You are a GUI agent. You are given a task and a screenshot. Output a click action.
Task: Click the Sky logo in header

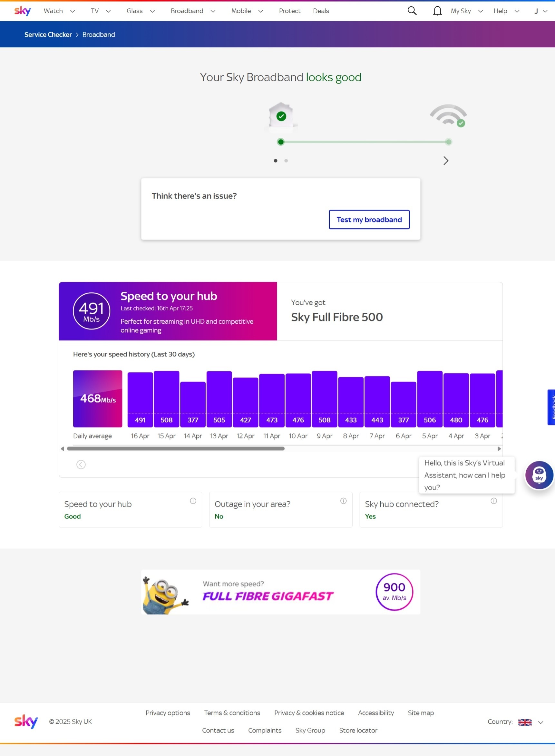[23, 11]
